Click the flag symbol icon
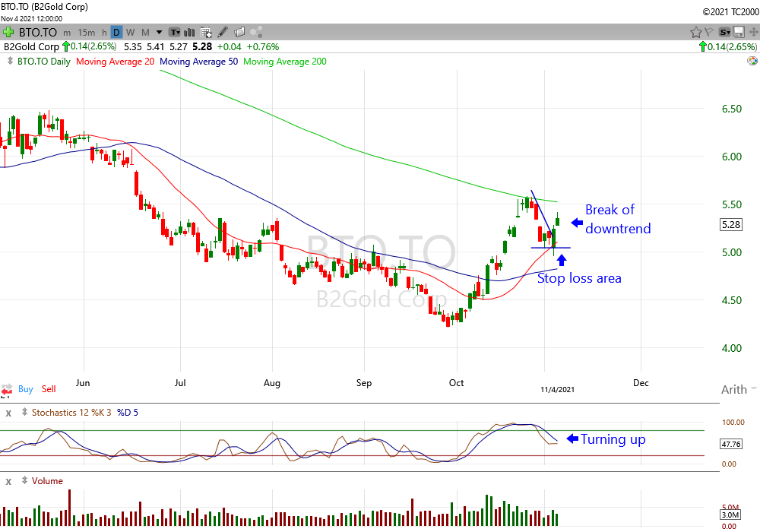 click(x=709, y=33)
